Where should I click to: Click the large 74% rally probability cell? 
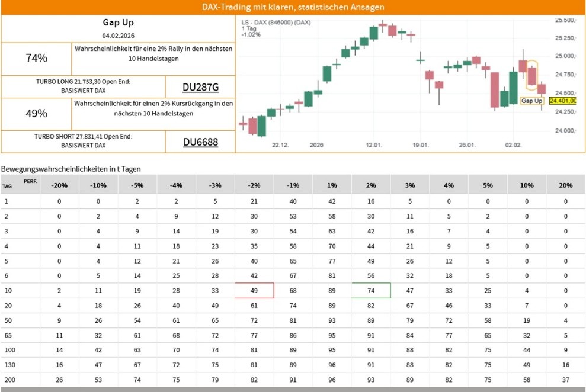tap(37, 58)
